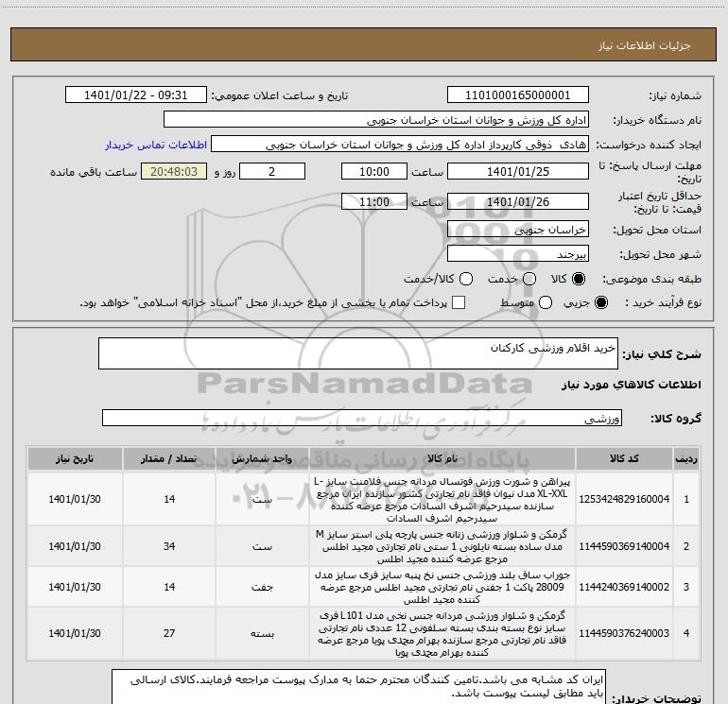Select the متوسط purchase type radio
The image size is (728, 704).
point(546,302)
